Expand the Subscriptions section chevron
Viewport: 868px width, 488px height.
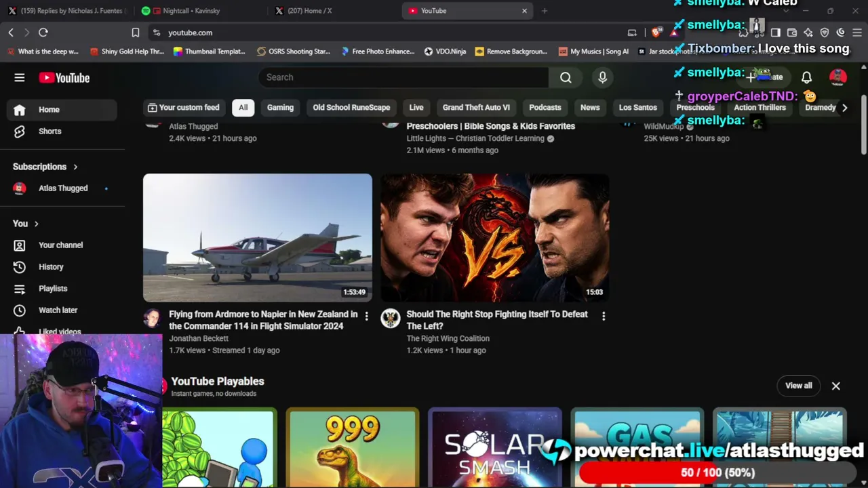point(75,167)
